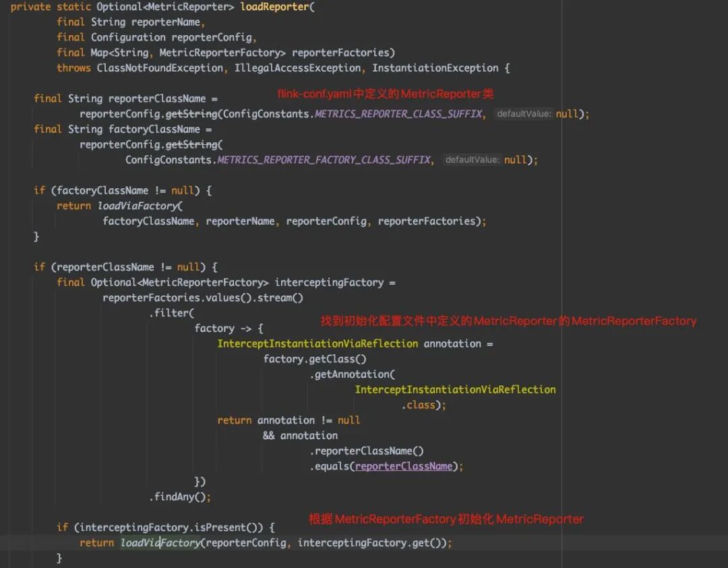Click the .filter( method call
728x568 pixels.
[x=171, y=314]
